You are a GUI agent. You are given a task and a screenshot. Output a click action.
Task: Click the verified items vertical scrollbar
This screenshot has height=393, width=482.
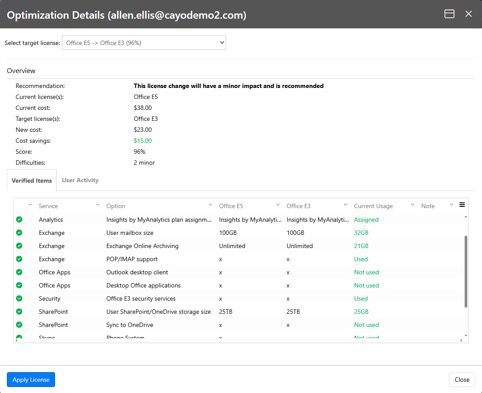click(x=466, y=272)
